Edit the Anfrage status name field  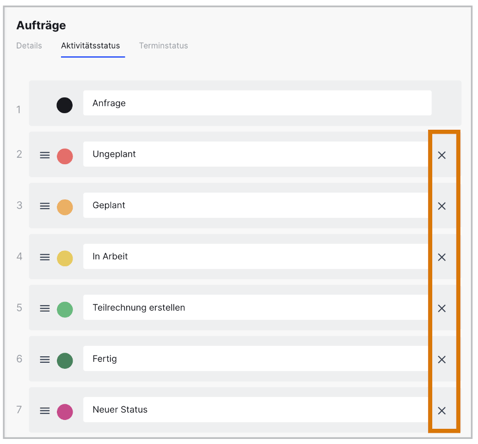[257, 103]
